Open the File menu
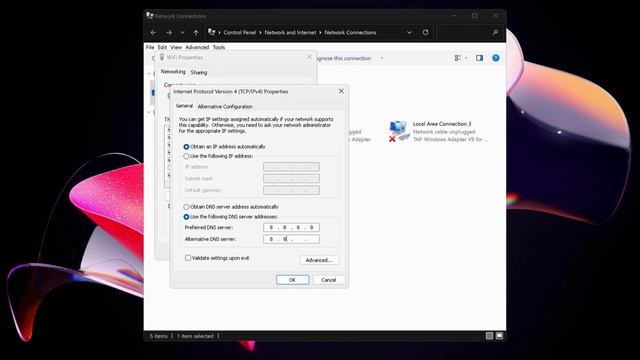The height and width of the screenshot is (360, 640). (150, 47)
